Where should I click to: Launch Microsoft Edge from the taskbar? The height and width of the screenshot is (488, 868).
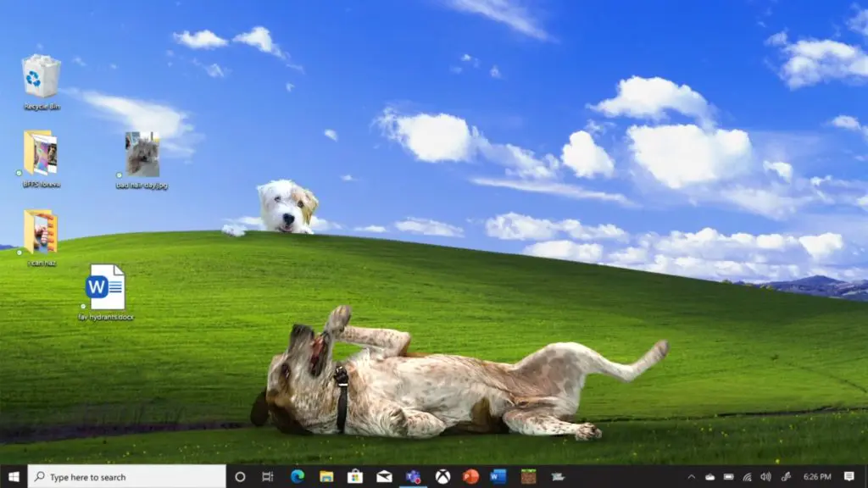point(298,476)
